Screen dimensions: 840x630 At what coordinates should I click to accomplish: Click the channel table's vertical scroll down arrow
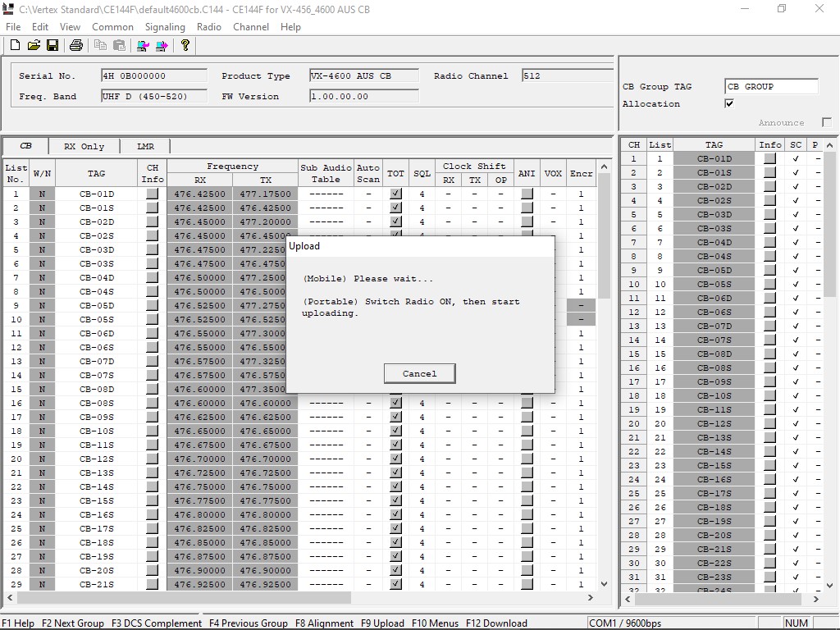click(x=605, y=584)
